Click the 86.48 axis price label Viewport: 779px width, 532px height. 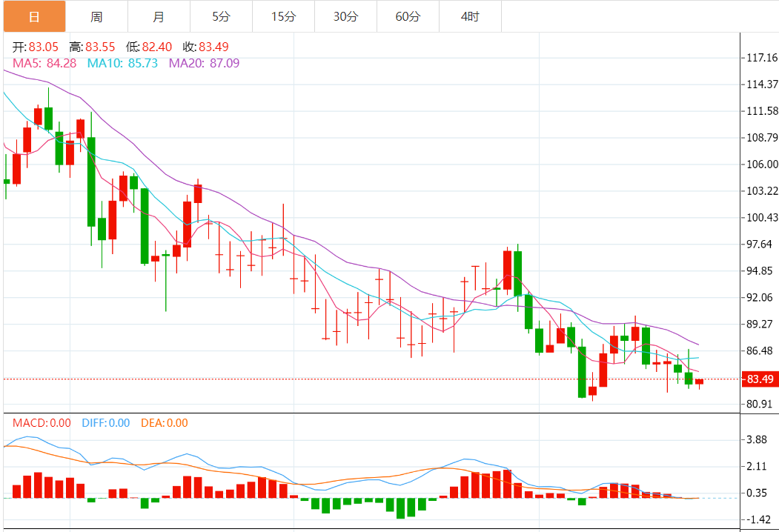tap(759, 350)
